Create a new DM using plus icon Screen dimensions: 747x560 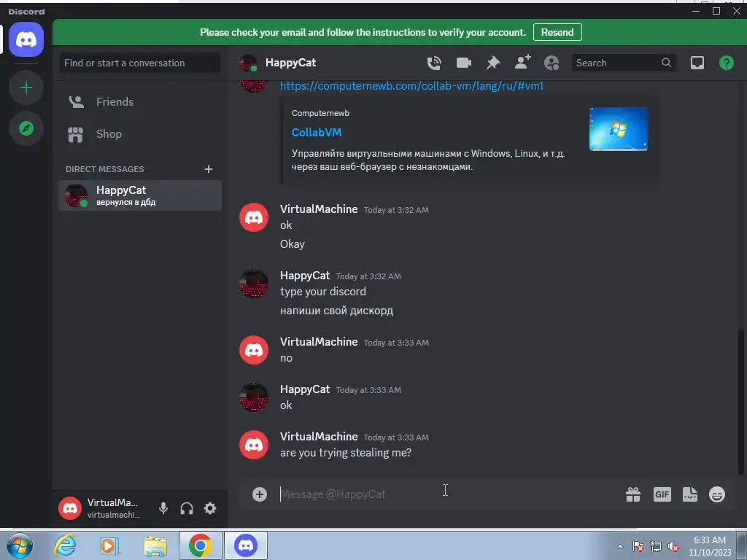point(208,169)
